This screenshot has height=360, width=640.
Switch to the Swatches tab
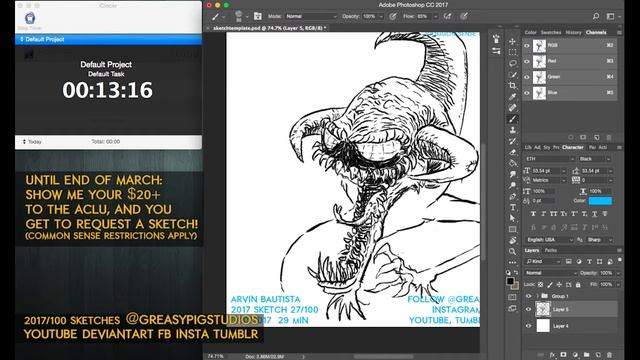pyautogui.click(x=551, y=32)
